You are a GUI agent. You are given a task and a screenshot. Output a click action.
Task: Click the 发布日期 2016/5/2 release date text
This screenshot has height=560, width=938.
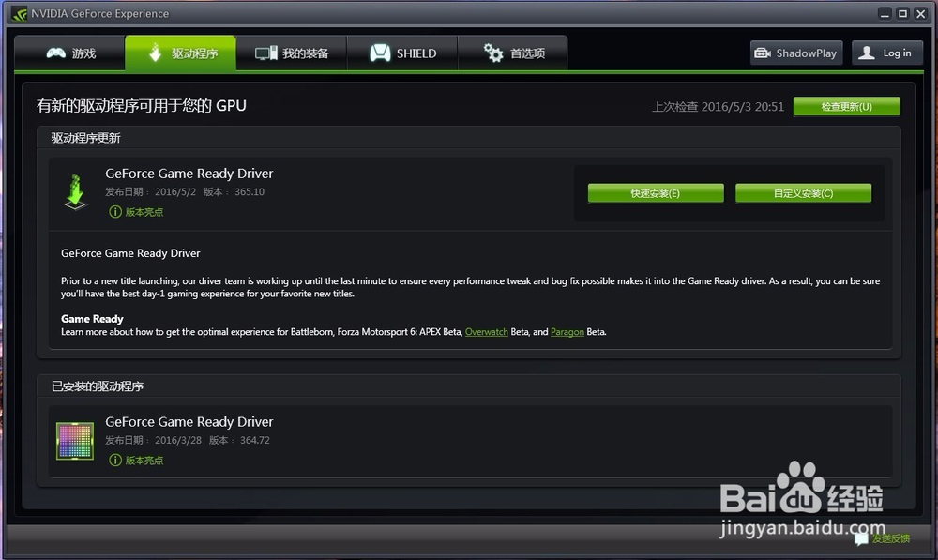click(151, 192)
